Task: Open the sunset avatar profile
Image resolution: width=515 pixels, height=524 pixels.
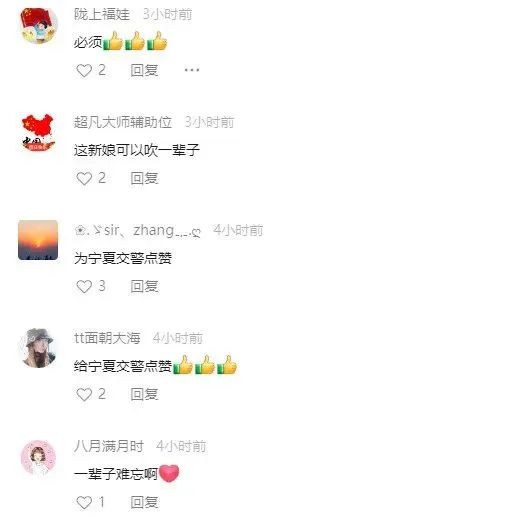Action: pyautogui.click(x=38, y=240)
